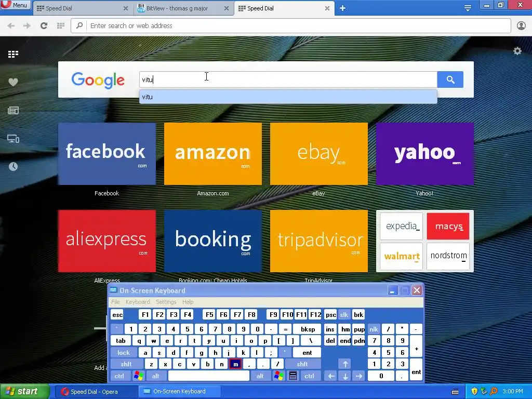This screenshot has width=532, height=399.
Task: Click the space bar key
Action: [209, 376]
